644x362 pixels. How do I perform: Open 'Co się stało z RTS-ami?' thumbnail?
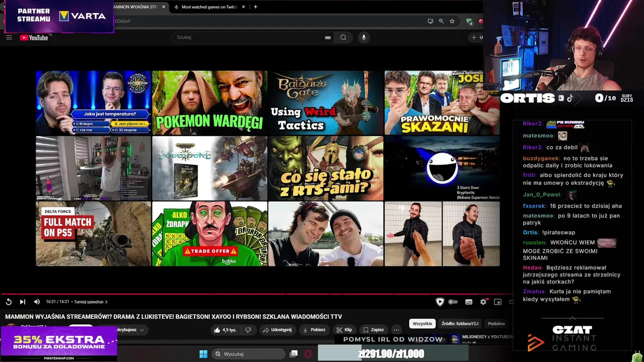click(326, 168)
